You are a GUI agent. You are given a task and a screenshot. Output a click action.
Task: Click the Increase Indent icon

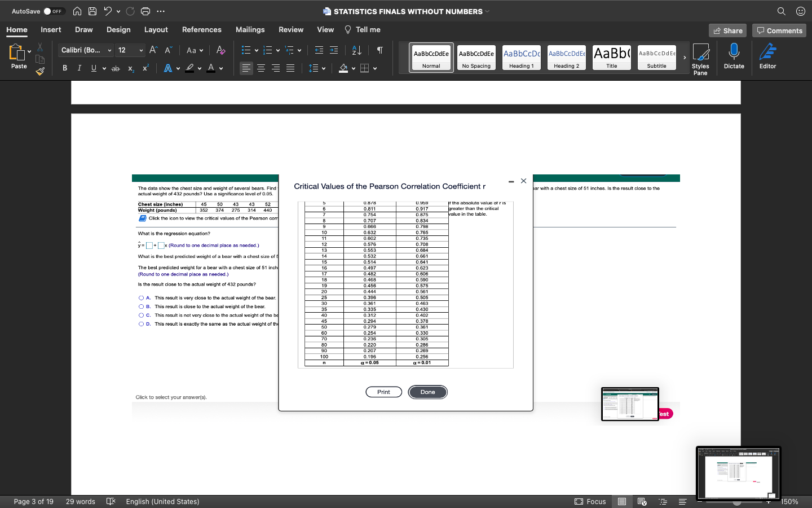[334, 50]
